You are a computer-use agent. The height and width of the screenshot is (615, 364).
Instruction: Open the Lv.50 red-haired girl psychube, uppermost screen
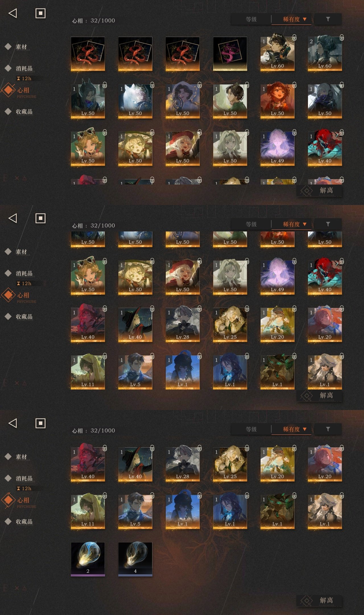point(277,101)
